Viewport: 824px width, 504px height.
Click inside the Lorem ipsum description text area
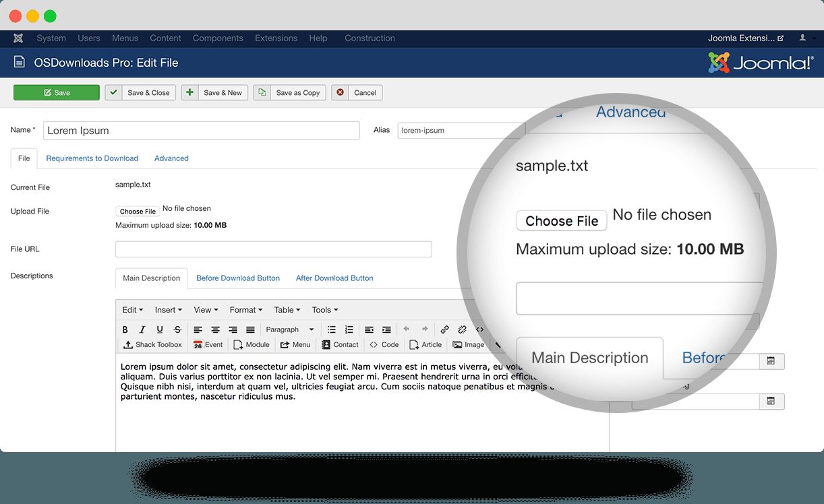362,402
